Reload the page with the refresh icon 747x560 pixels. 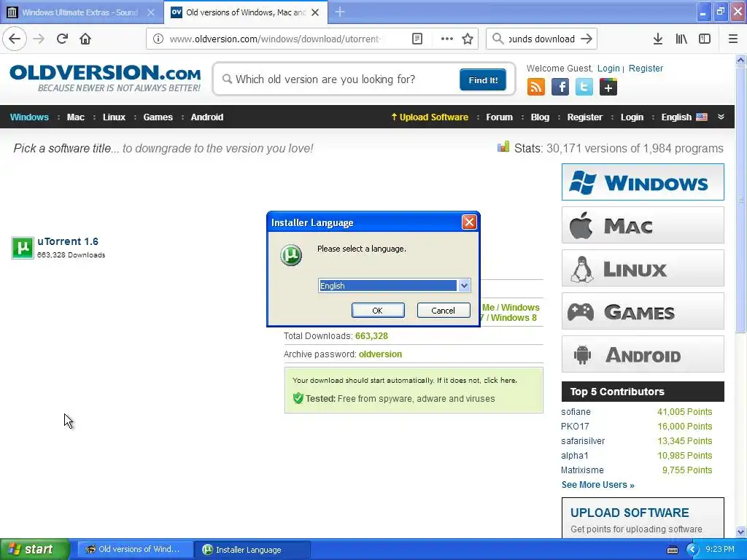coord(63,39)
